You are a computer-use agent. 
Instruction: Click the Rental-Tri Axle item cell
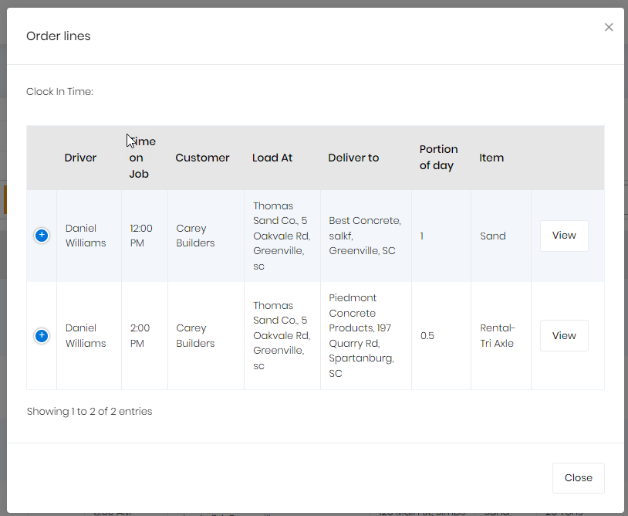497,336
